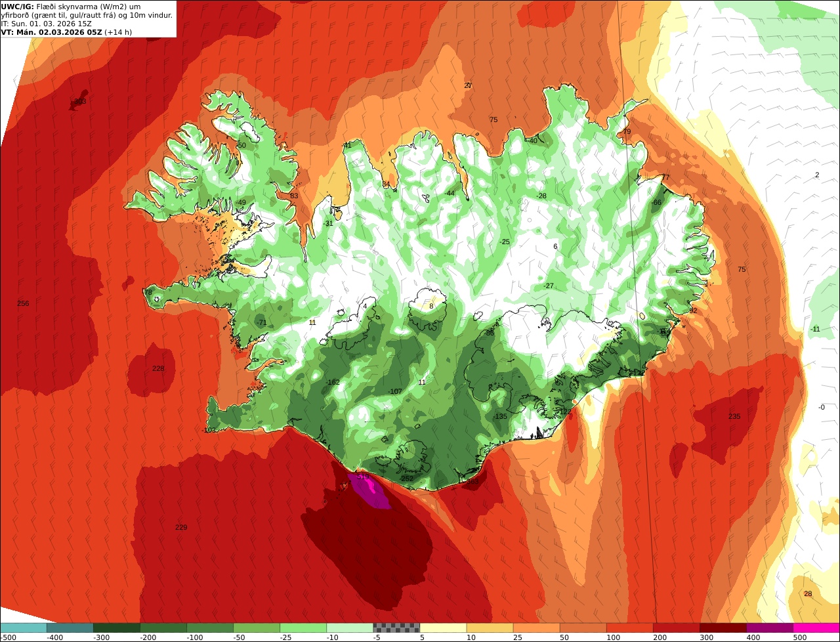Click the '-71' value in west Iceland

262,322
